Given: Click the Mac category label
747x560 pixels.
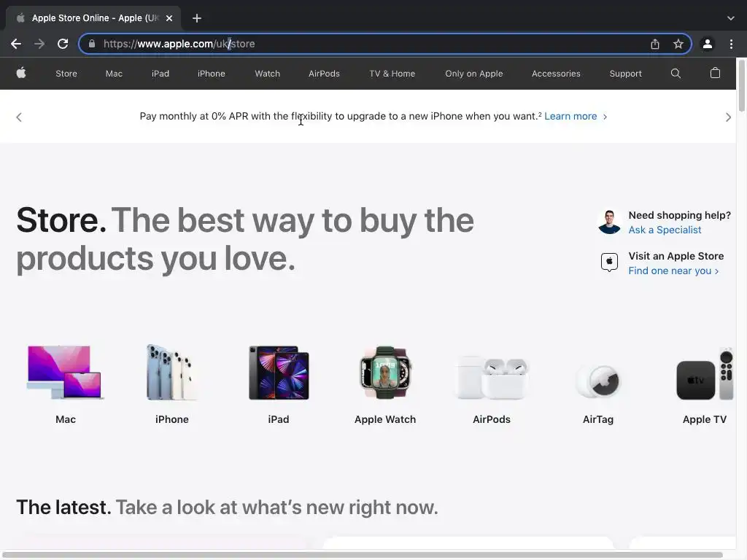Looking at the screenshot, I should [x=66, y=419].
